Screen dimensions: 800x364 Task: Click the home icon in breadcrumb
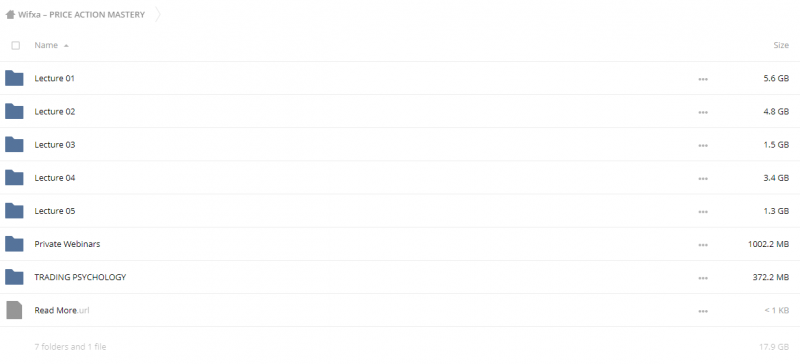point(10,14)
